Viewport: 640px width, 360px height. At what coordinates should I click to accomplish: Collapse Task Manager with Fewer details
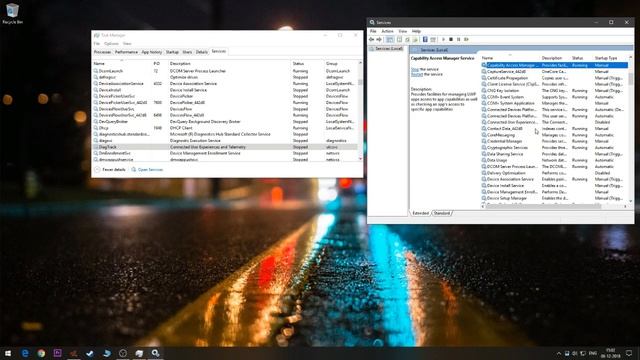coord(110,169)
